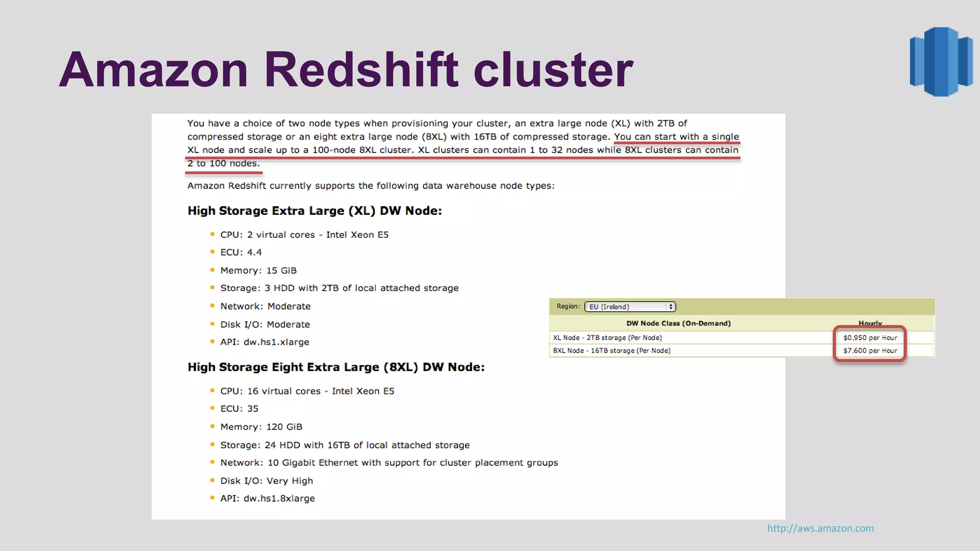Click 'Storage: 24 HDD with 16TB of local attached storage'
This screenshot has height=551, width=980.
click(x=345, y=445)
